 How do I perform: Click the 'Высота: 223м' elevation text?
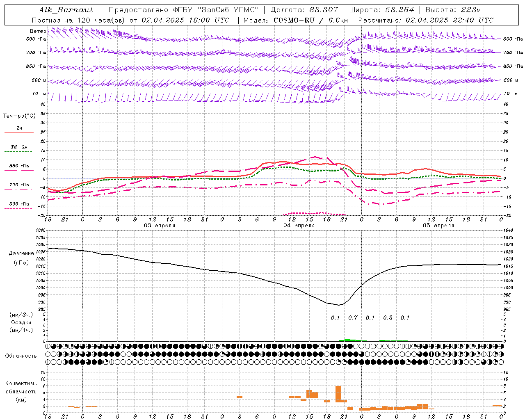click(x=453, y=10)
